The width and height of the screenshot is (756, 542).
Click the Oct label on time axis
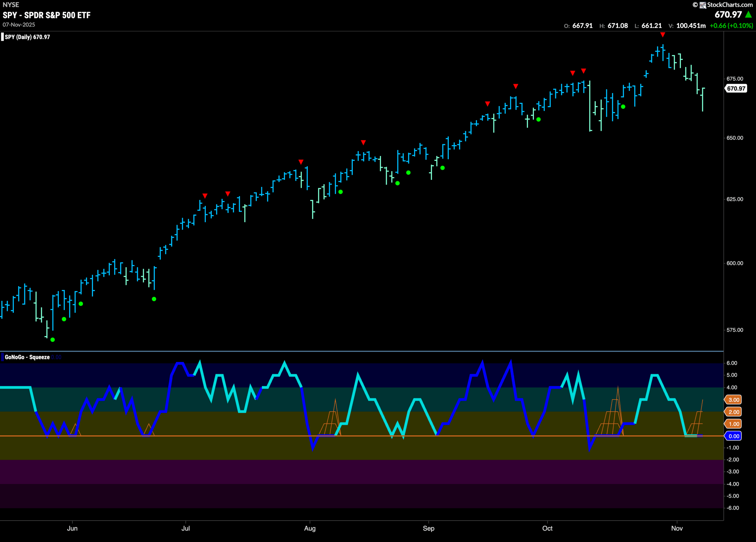click(x=547, y=528)
